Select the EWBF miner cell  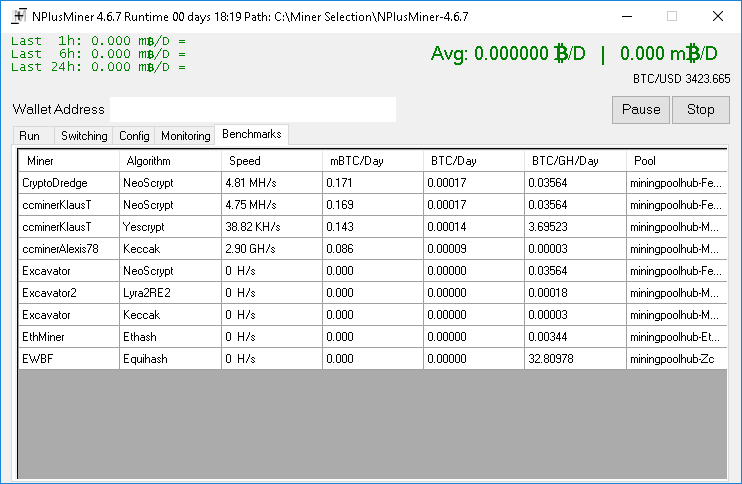pos(69,359)
